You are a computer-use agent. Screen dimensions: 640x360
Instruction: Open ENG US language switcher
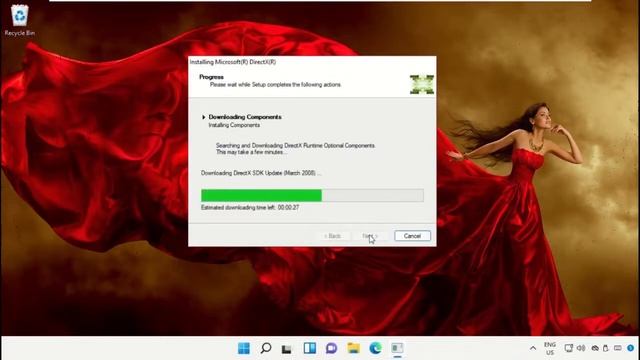point(550,348)
